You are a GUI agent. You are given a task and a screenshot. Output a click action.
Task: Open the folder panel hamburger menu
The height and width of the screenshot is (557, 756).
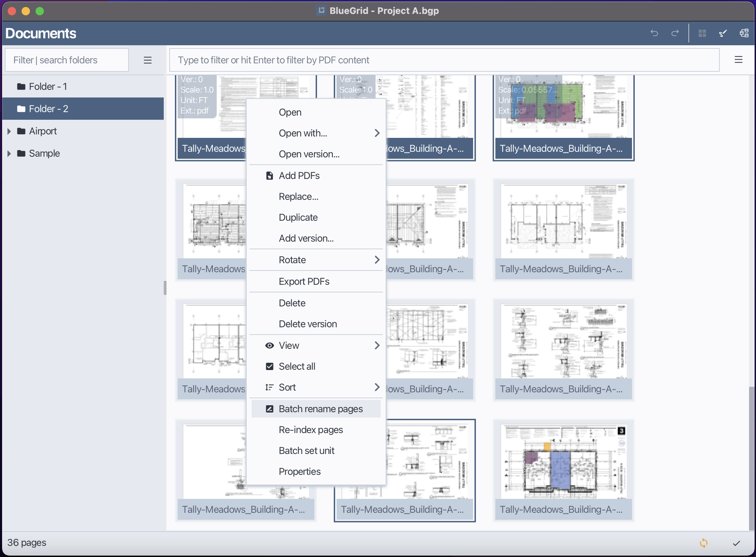(x=147, y=60)
